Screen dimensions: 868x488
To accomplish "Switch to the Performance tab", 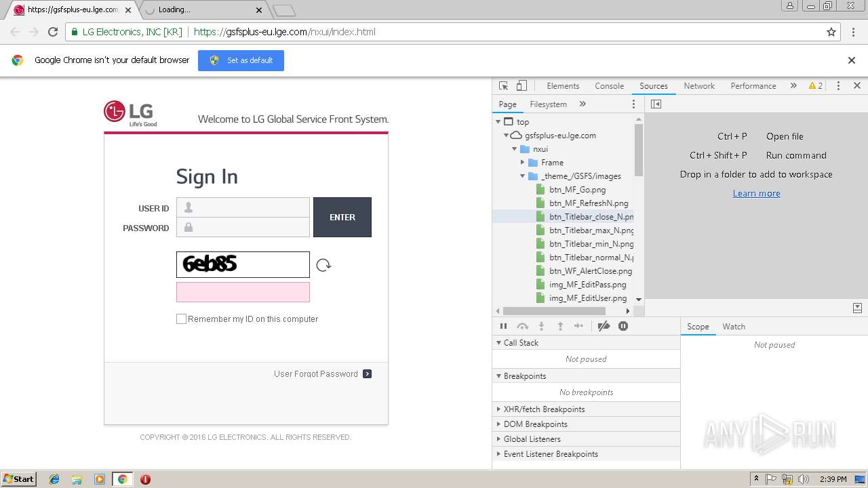I will (753, 86).
